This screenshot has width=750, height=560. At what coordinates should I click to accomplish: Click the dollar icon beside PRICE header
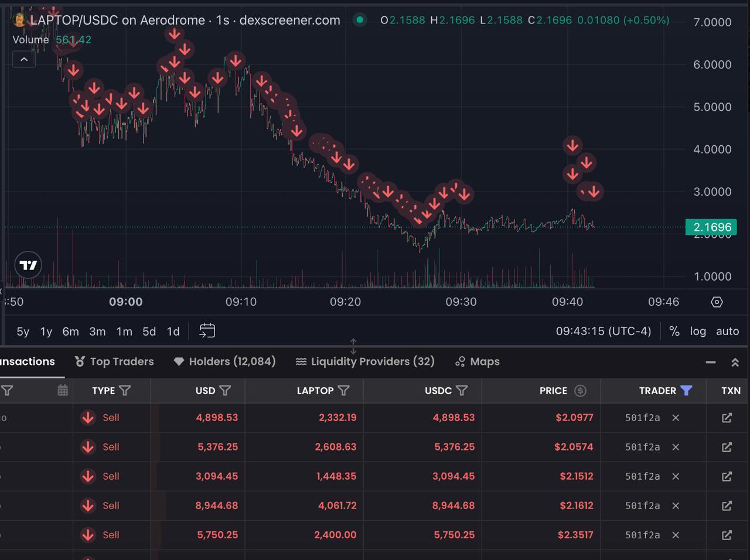click(x=580, y=391)
